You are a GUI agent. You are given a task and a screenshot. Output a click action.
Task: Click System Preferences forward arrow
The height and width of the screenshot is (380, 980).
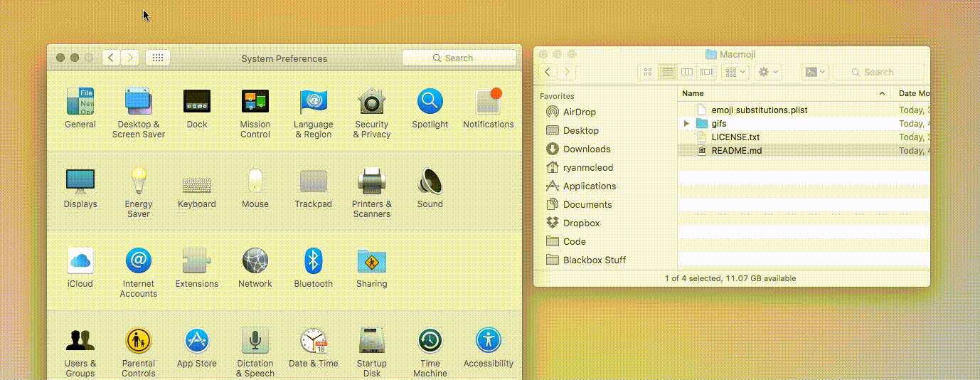(x=129, y=58)
